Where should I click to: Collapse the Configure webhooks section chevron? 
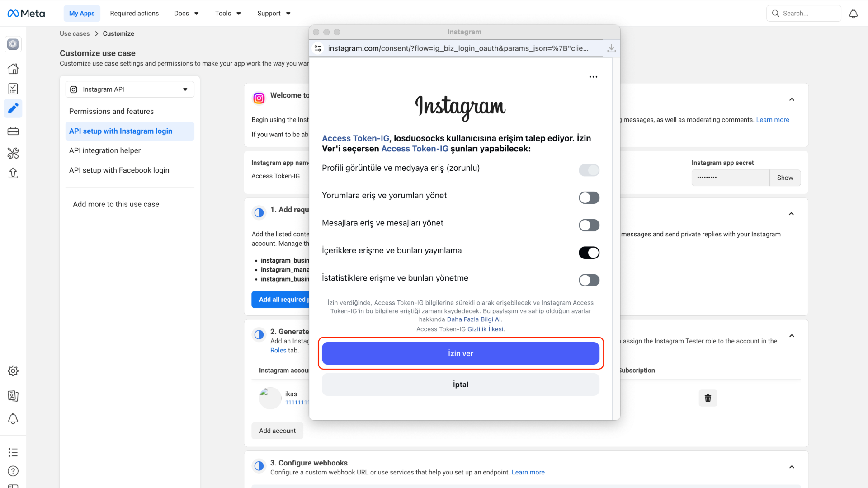(x=792, y=467)
